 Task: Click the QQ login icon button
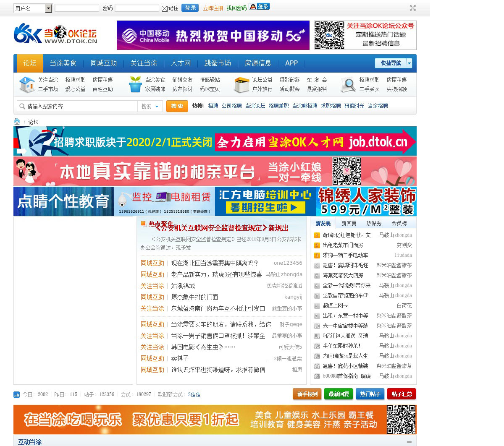pos(259,7)
